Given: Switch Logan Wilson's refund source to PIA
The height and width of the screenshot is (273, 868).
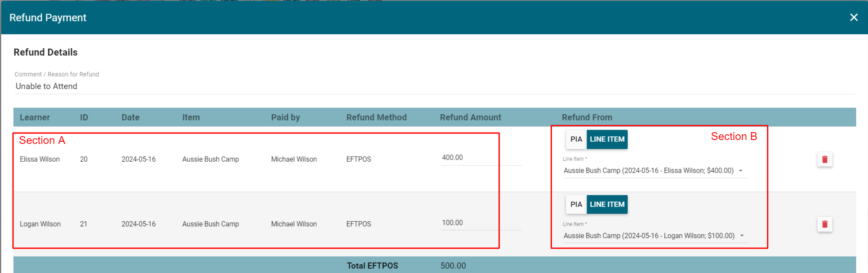Looking at the screenshot, I should 576,204.
